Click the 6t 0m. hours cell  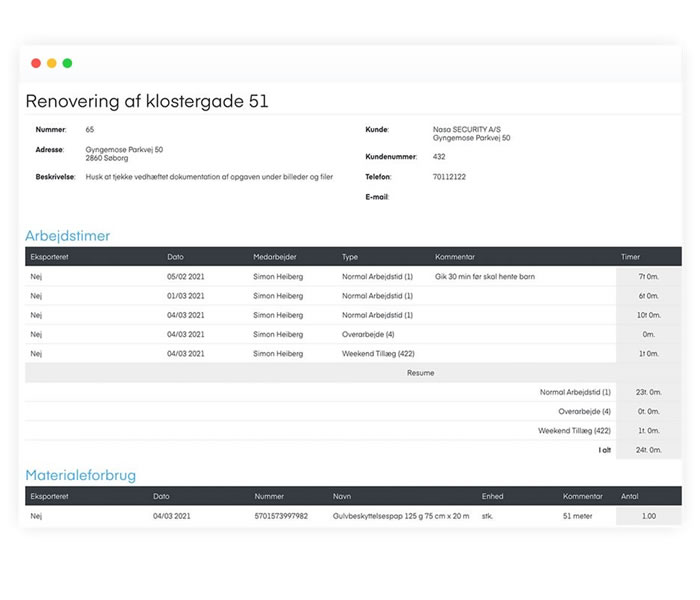tap(648, 296)
